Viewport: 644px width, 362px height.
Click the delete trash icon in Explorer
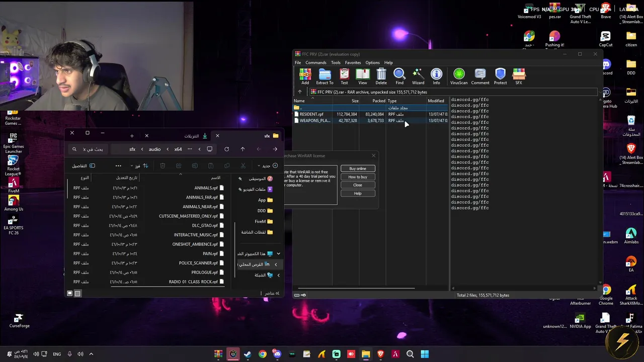pos(163,166)
